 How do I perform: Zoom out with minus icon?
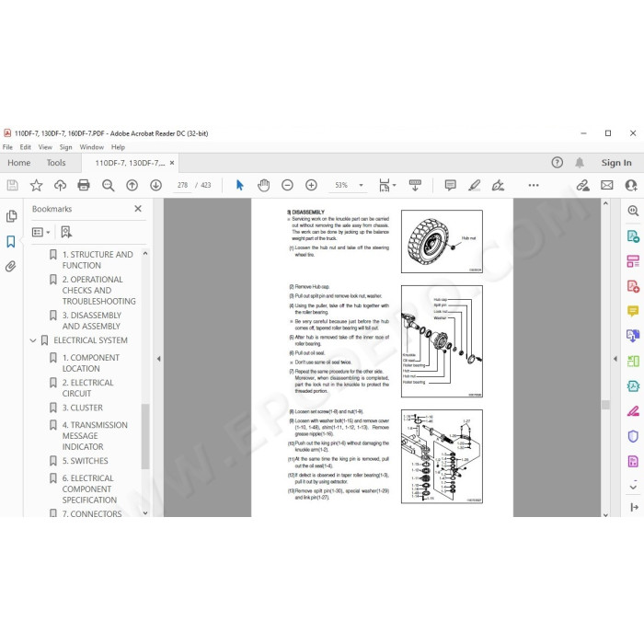[x=287, y=185]
